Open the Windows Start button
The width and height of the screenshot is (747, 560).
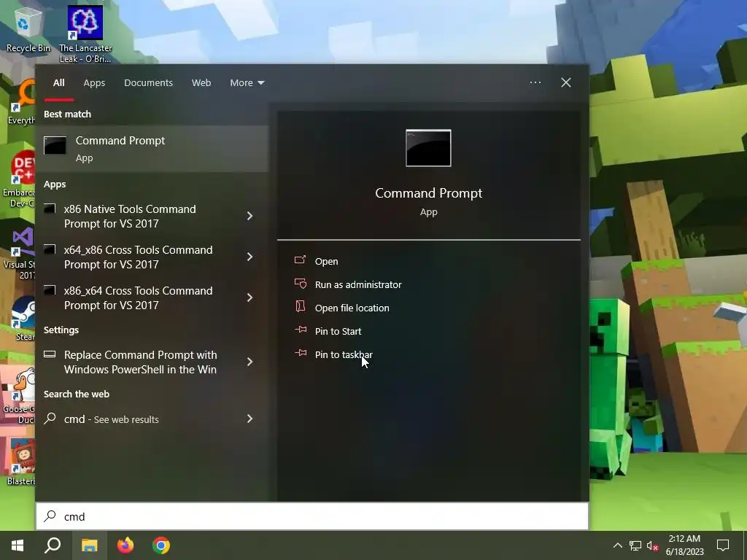[18, 545]
